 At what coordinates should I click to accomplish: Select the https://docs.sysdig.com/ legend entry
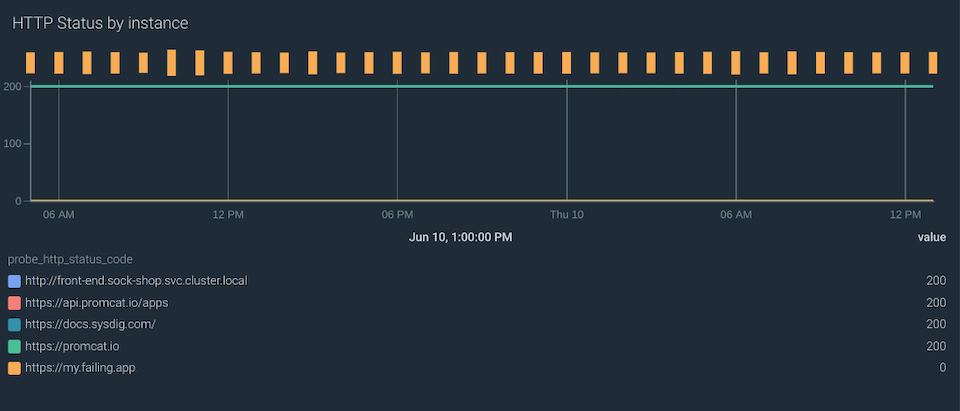click(x=90, y=325)
